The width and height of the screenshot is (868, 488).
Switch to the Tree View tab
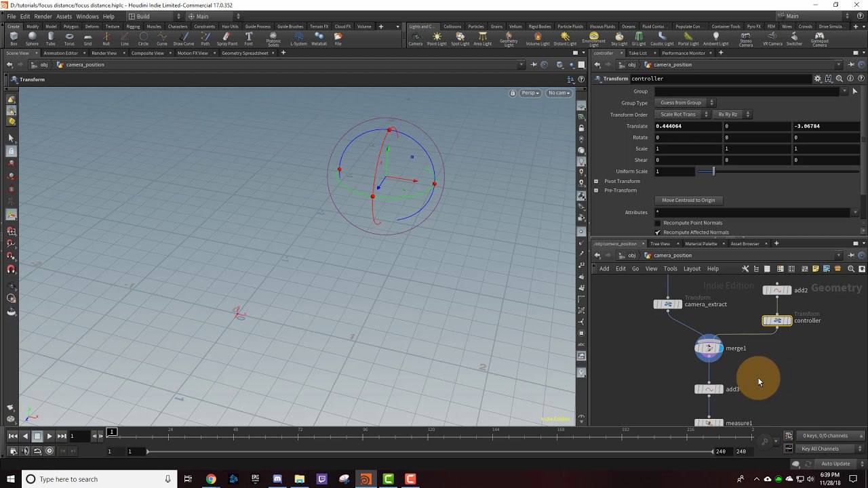(x=660, y=243)
